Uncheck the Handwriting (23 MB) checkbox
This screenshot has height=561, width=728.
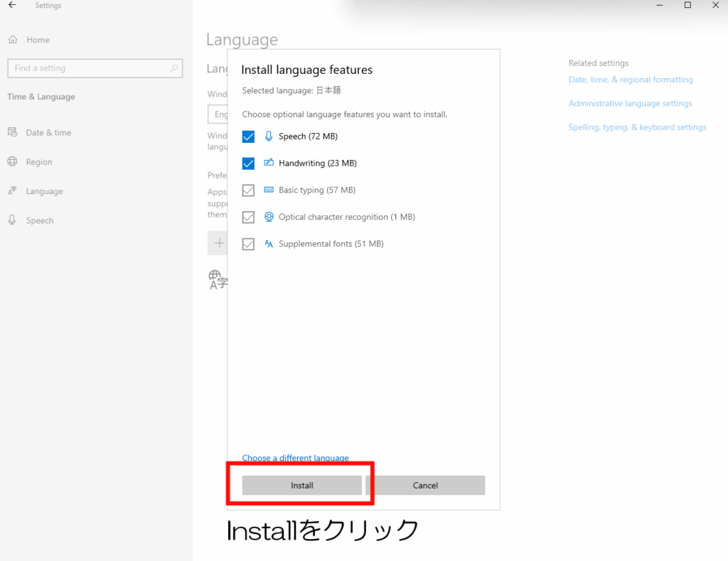coord(248,164)
